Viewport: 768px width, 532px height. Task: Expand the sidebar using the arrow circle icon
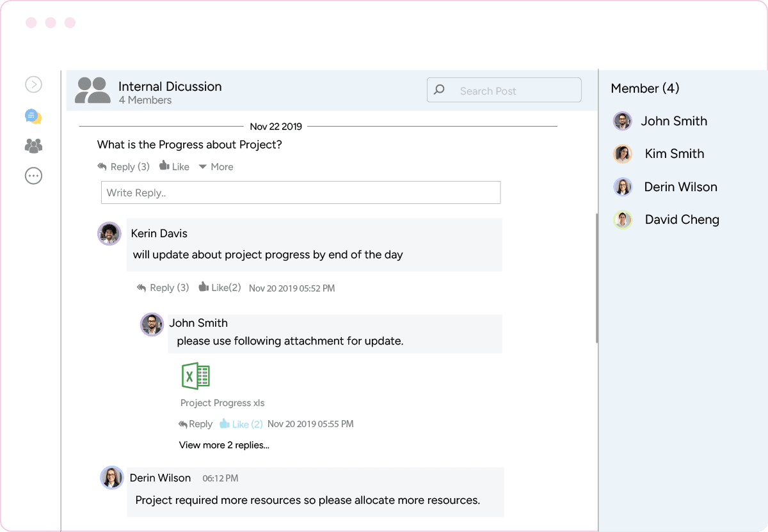click(x=33, y=84)
